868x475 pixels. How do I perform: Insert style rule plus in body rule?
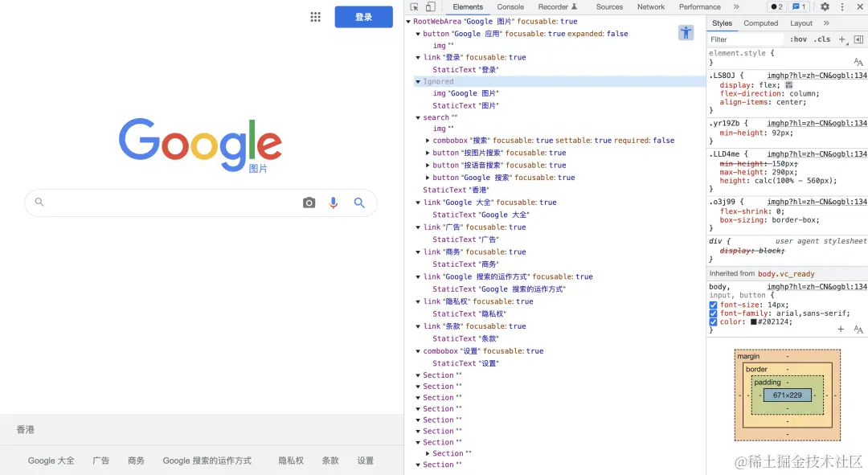click(841, 330)
